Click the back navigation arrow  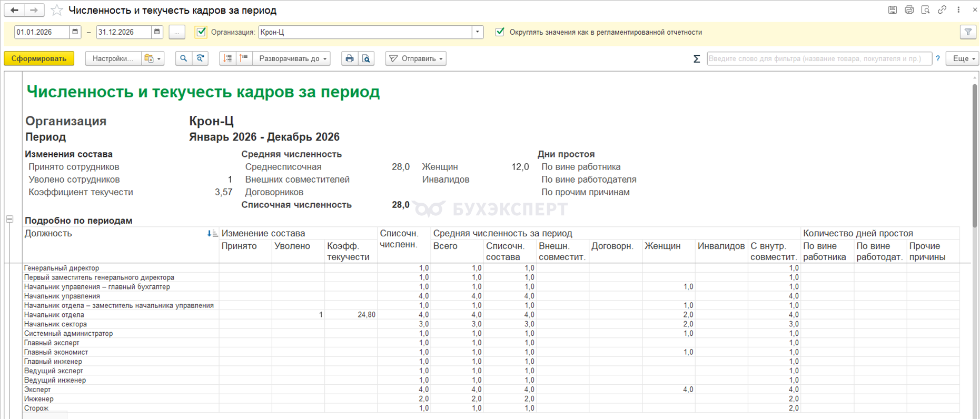tap(14, 10)
